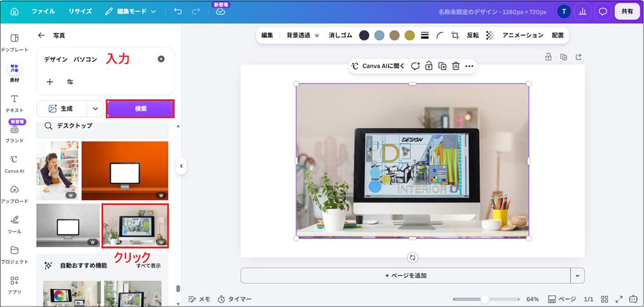Image resolution: width=644 pixels, height=307 pixels.
Task: Click Canva AIに聞く button
Action: click(378, 66)
